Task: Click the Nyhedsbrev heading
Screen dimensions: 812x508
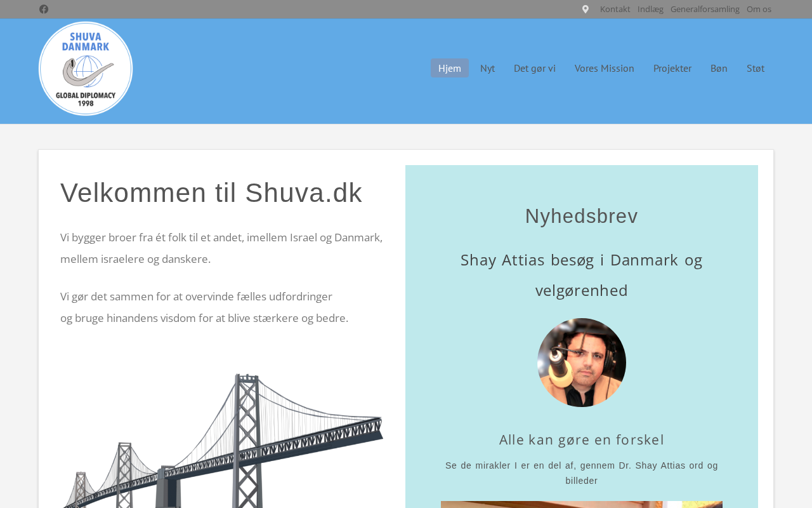Action: pyautogui.click(x=582, y=216)
